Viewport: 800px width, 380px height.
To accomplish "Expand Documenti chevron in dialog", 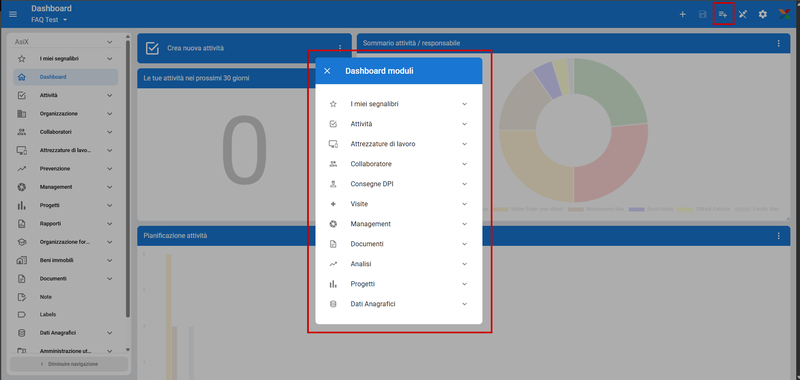I will [x=464, y=244].
